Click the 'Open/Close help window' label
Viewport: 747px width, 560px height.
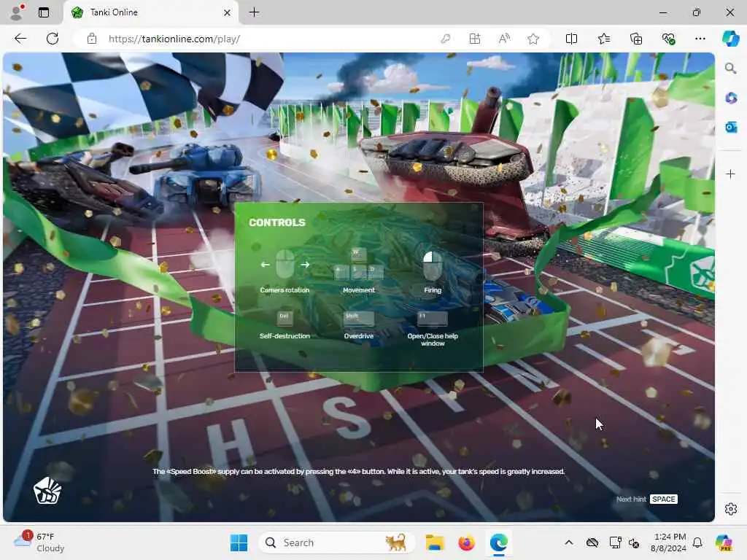pyautogui.click(x=433, y=340)
